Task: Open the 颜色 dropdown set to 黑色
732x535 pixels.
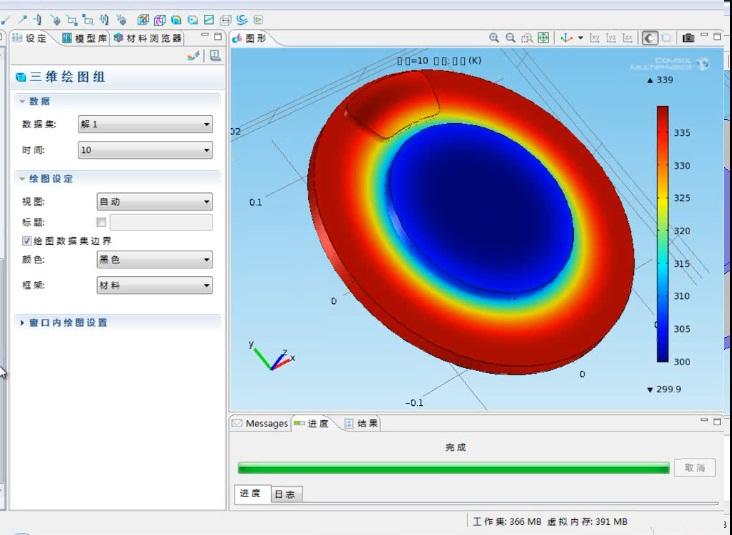Action: point(155,260)
